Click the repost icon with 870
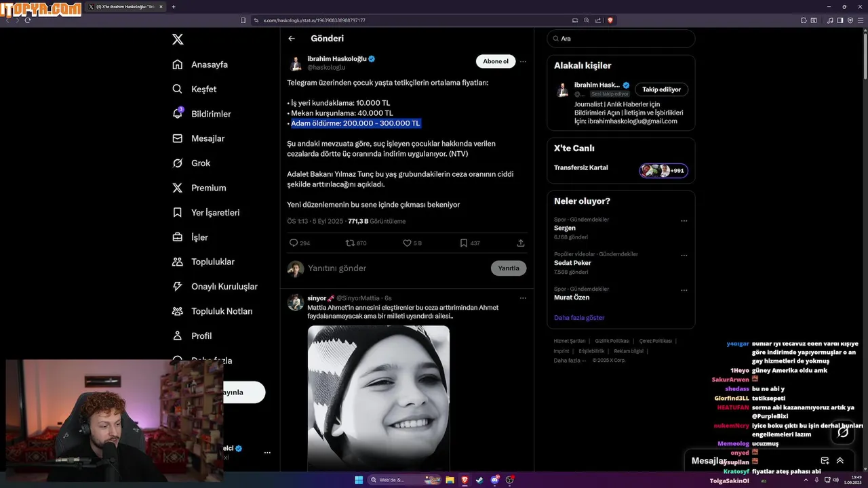Screen dimensions: 868x488 pos(350,243)
